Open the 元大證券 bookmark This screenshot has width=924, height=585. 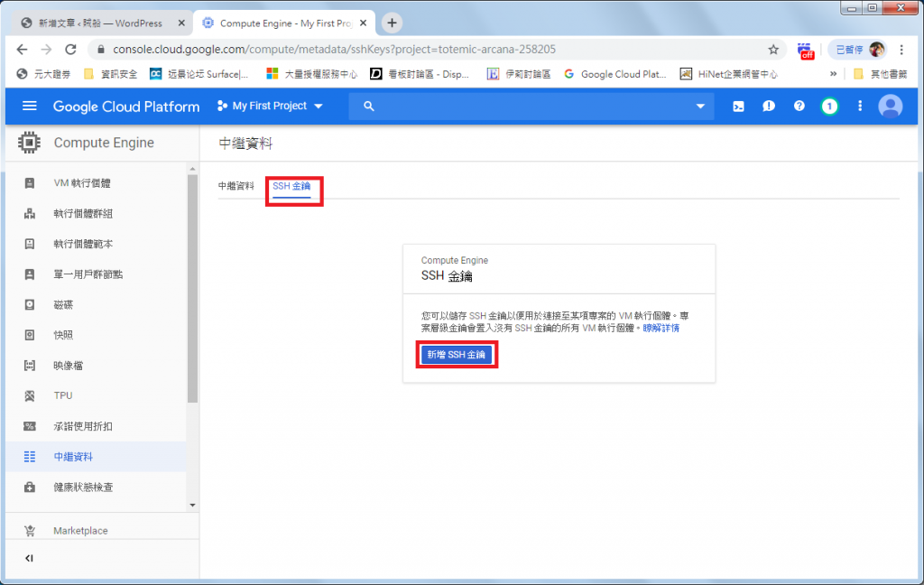point(43,74)
